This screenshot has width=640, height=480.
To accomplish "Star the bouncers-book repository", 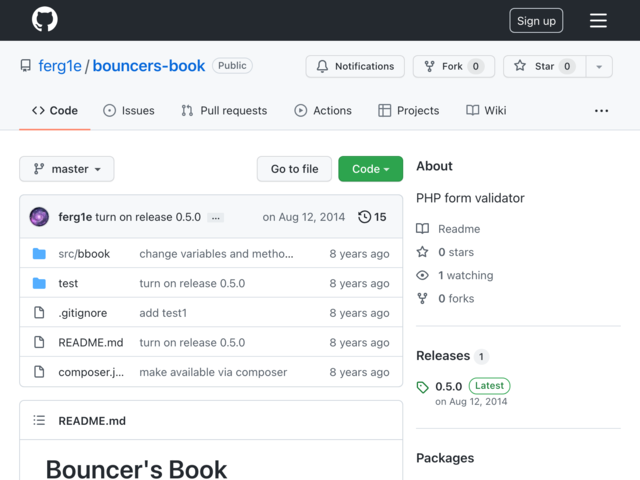I will [x=544, y=66].
